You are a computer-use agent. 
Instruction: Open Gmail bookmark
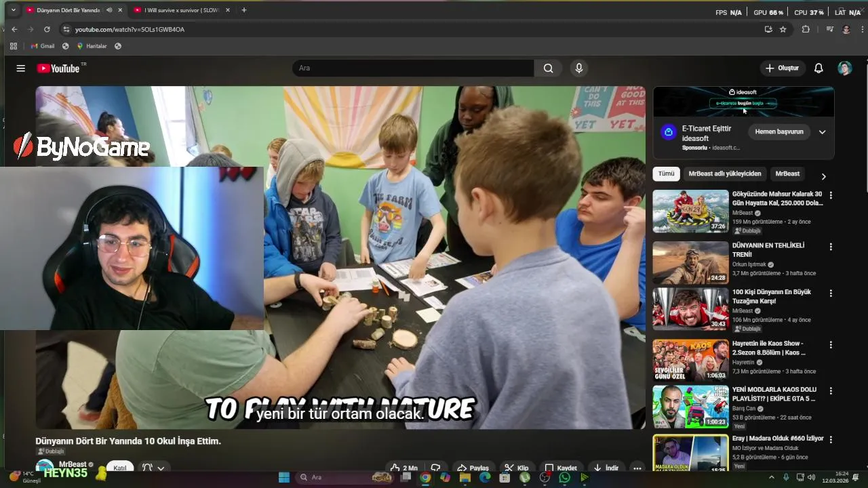43,46
